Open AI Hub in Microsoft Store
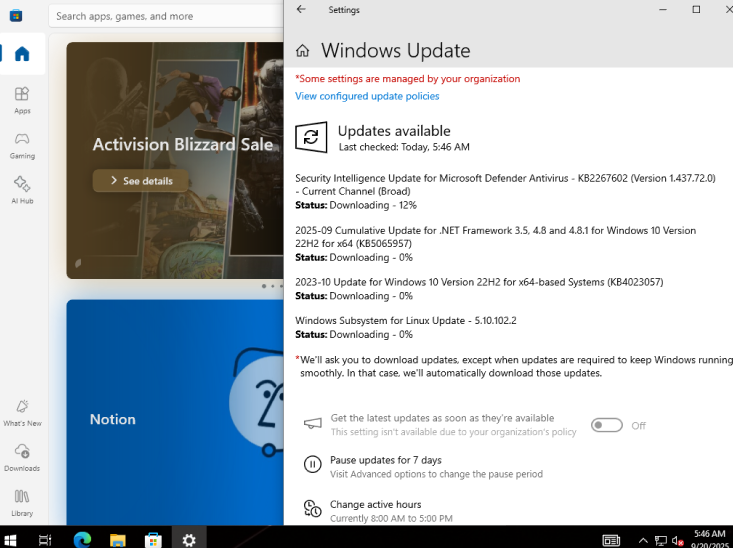Image resolution: width=733 pixels, height=548 pixels. click(x=22, y=190)
